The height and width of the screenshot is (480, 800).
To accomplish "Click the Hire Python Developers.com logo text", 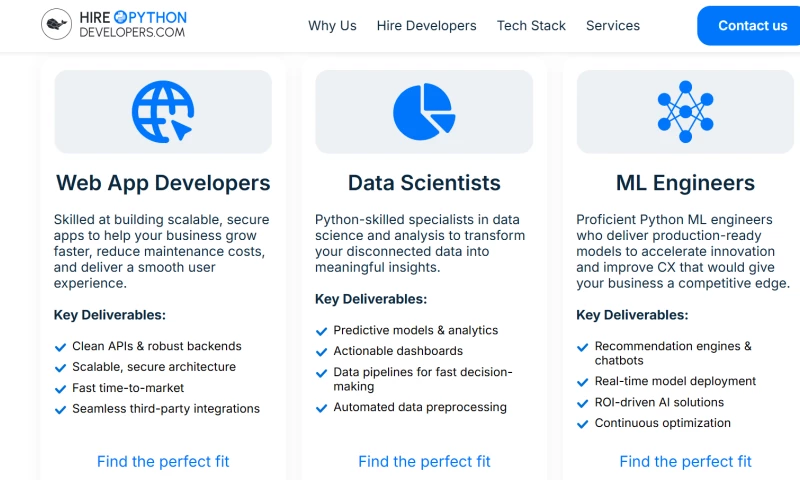I will pyautogui.click(x=133, y=25).
